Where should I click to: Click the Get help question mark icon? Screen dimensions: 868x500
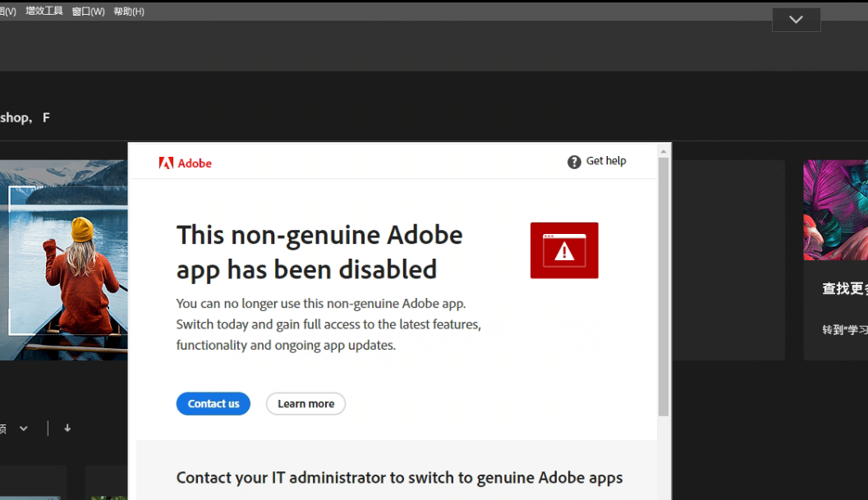point(574,162)
